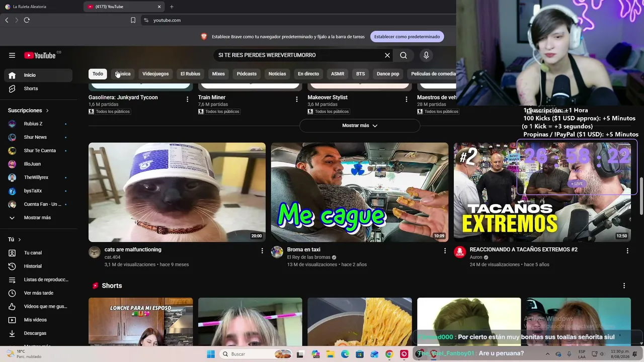This screenshot has width=644, height=362.
Task: Go back with the browser back arrow
Action: pos(7,20)
